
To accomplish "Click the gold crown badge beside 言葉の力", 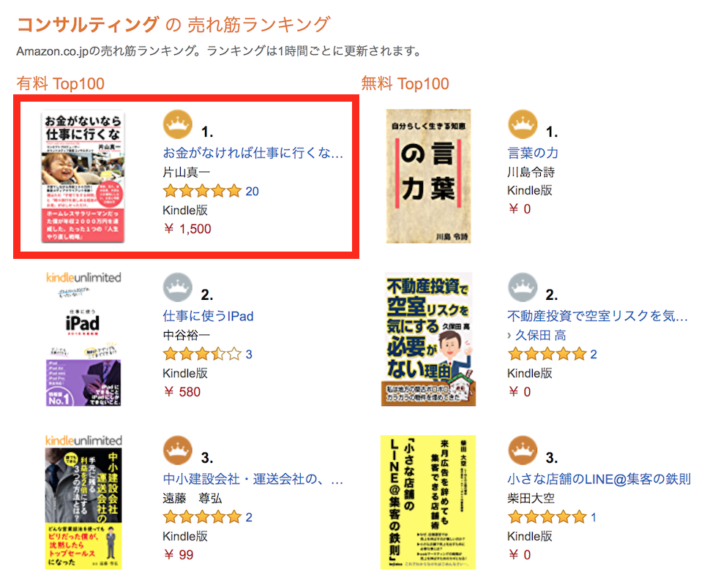I will tap(523, 124).
